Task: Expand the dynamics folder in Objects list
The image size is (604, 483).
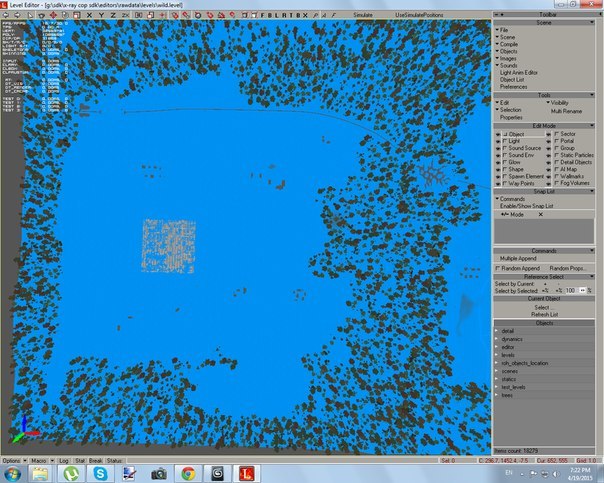Action: (497, 339)
